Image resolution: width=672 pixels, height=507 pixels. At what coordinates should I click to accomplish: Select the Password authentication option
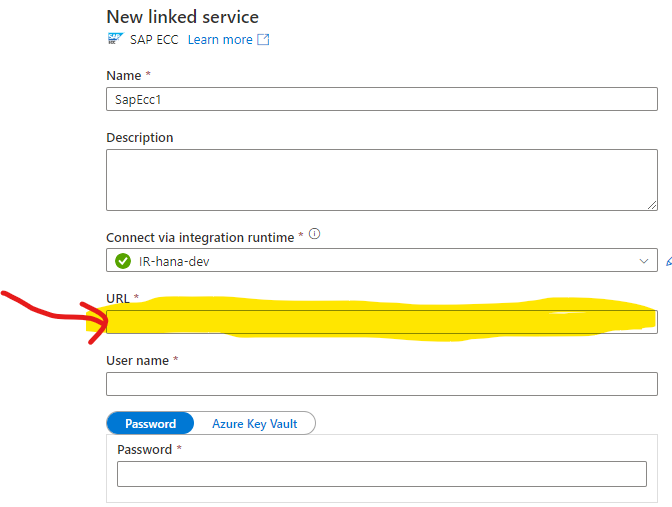[150, 423]
